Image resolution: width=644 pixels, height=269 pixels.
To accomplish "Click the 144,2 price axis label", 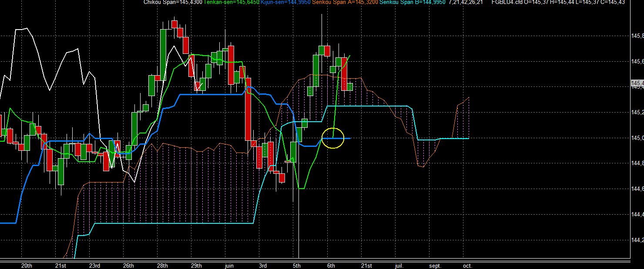I will coord(637,240).
